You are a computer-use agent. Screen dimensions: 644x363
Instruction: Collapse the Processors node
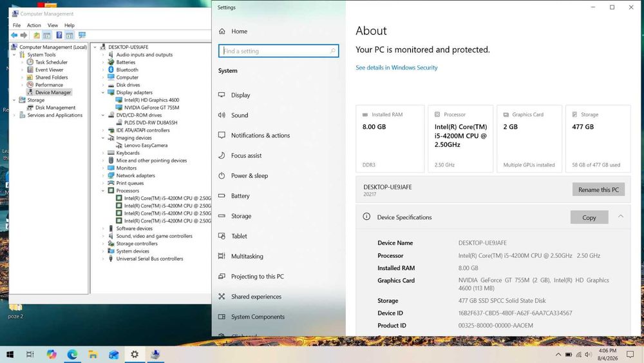tap(103, 191)
